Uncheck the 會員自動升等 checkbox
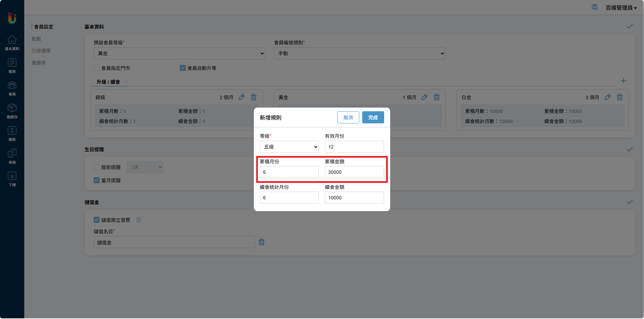The width and height of the screenshot is (644, 319). point(183,68)
